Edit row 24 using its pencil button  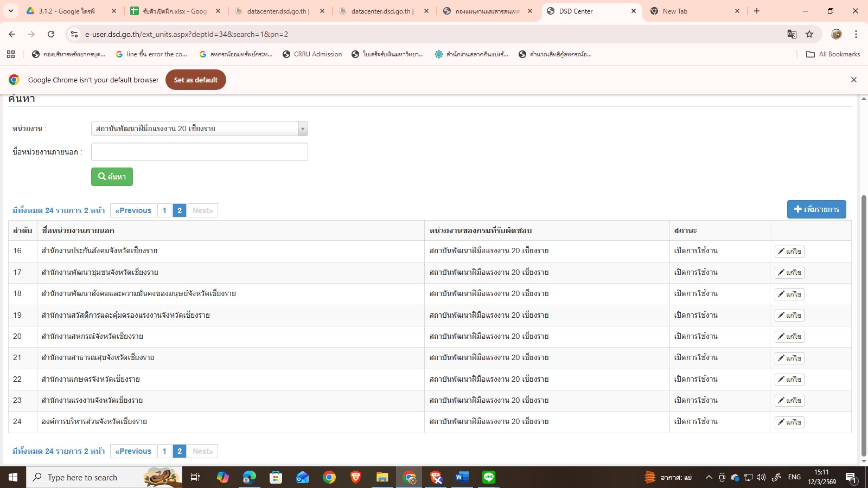click(789, 422)
